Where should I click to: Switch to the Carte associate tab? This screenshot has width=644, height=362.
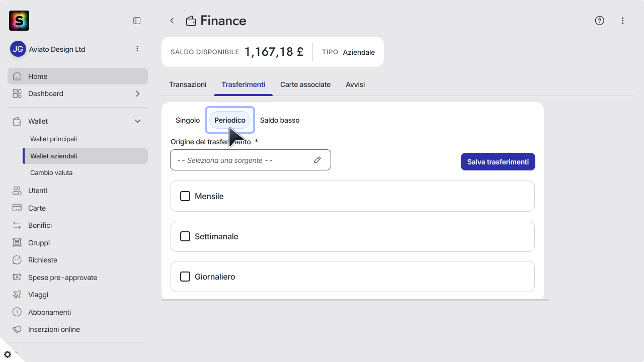click(x=305, y=84)
